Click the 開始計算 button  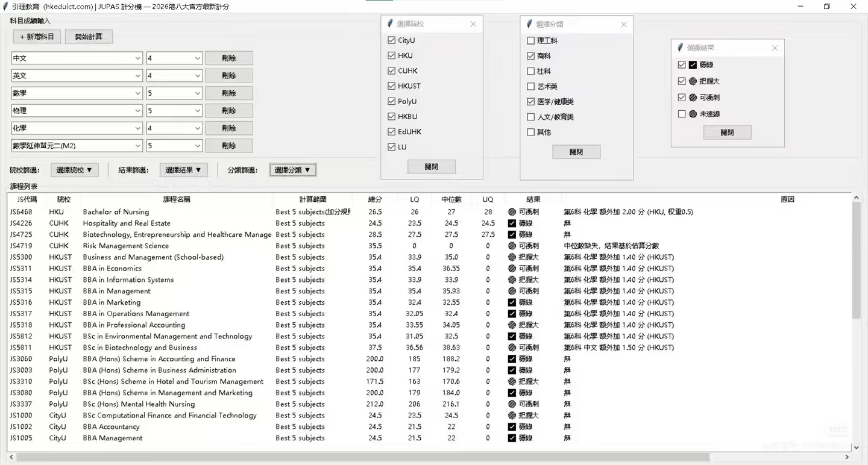tap(89, 37)
